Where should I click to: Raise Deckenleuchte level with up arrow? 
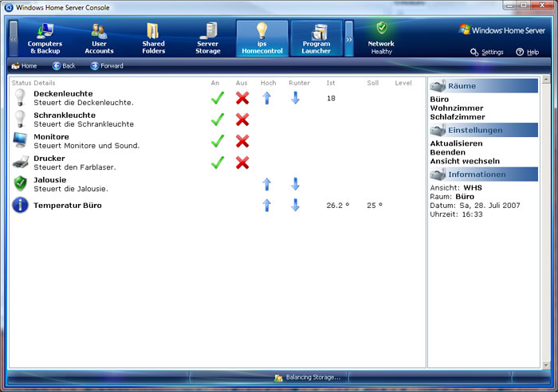coord(267,98)
